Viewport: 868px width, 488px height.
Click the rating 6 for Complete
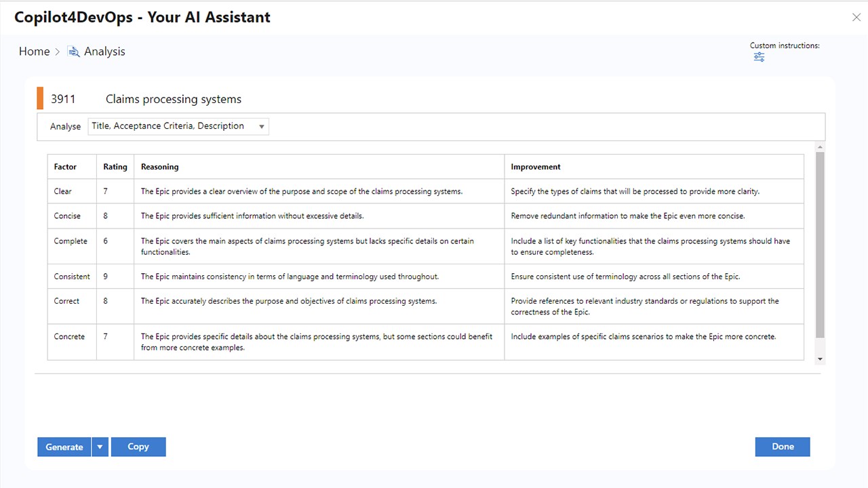(x=106, y=241)
